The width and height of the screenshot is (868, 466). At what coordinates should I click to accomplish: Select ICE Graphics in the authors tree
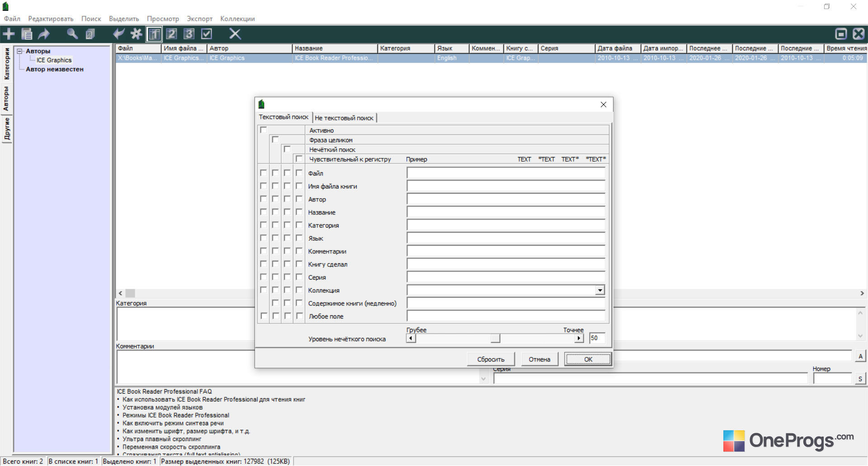pos(54,60)
